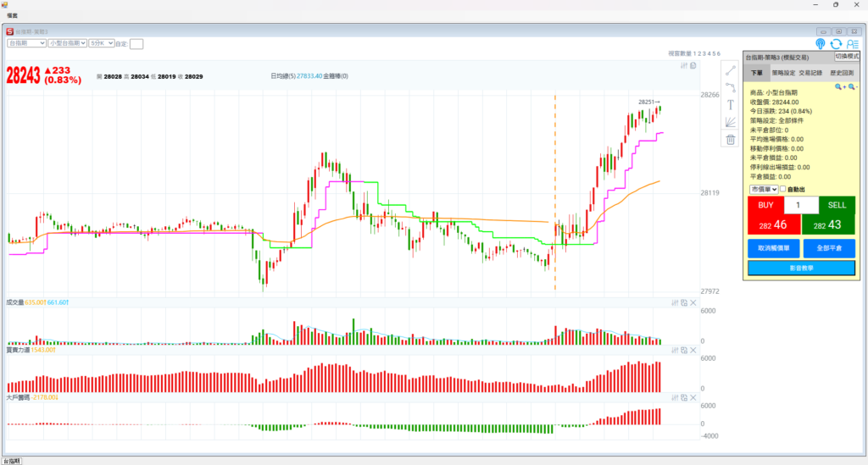Select the trend line drawing tool
This screenshot has height=465, width=868.
pos(731,70)
